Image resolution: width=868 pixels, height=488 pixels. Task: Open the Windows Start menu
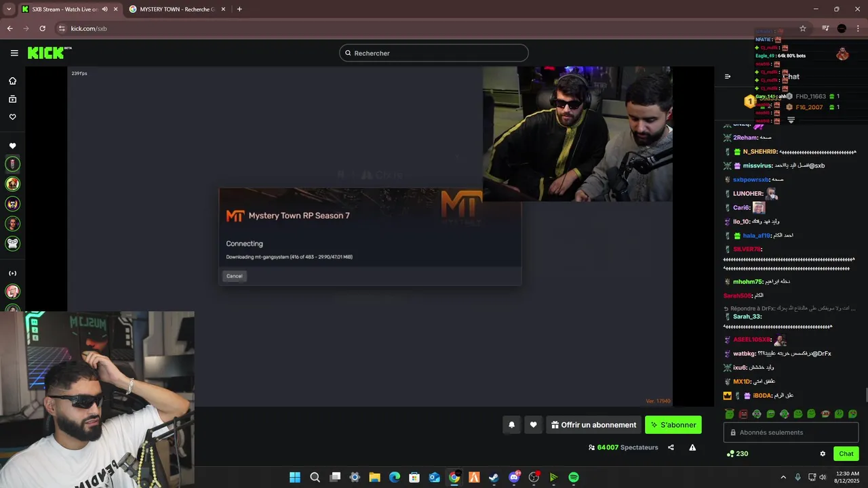[295, 477]
